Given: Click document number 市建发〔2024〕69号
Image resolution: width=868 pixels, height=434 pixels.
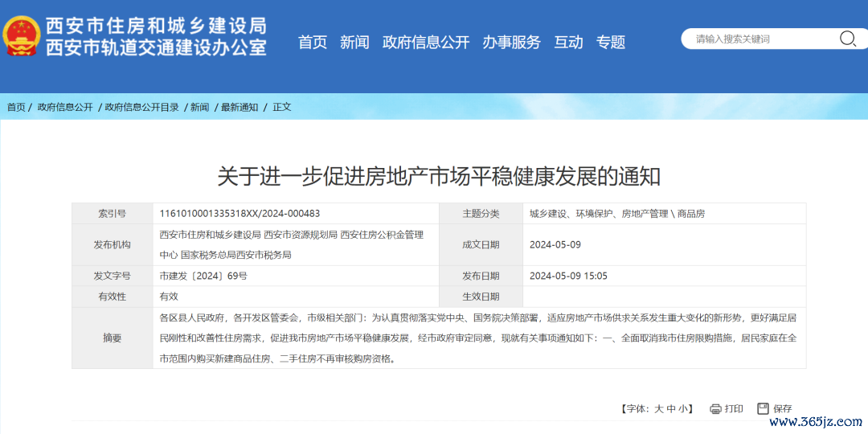Looking at the screenshot, I should pyautogui.click(x=203, y=276).
